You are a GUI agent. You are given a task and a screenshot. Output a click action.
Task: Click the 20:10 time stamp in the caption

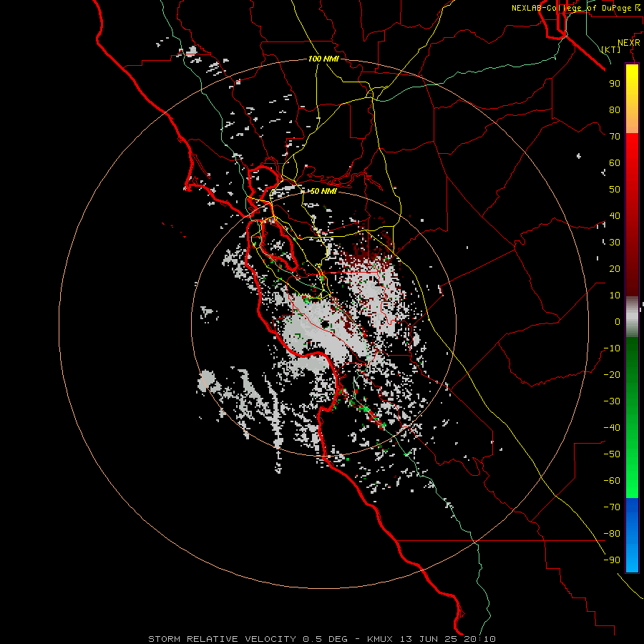(479, 639)
